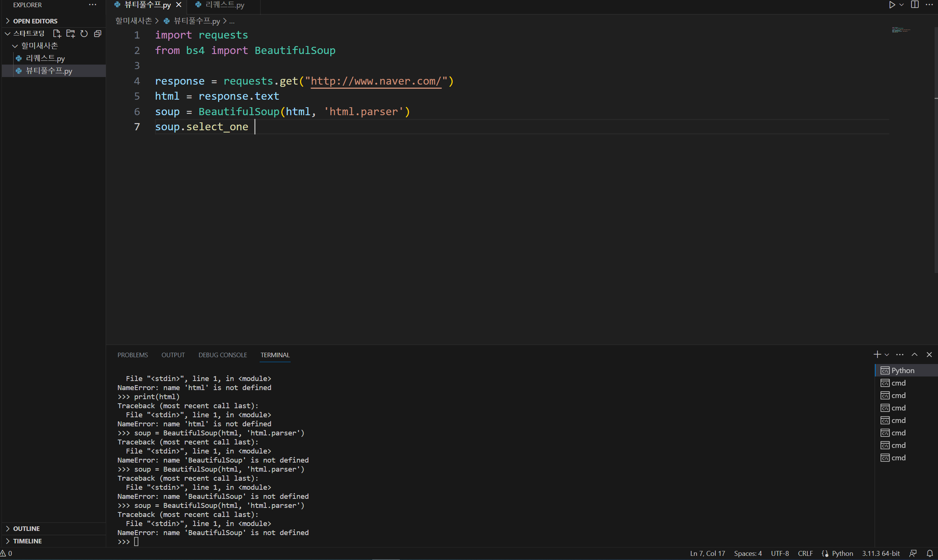Open the OUTPUT panel tab
This screenshot has height=560, width=938.
(173, 355)
